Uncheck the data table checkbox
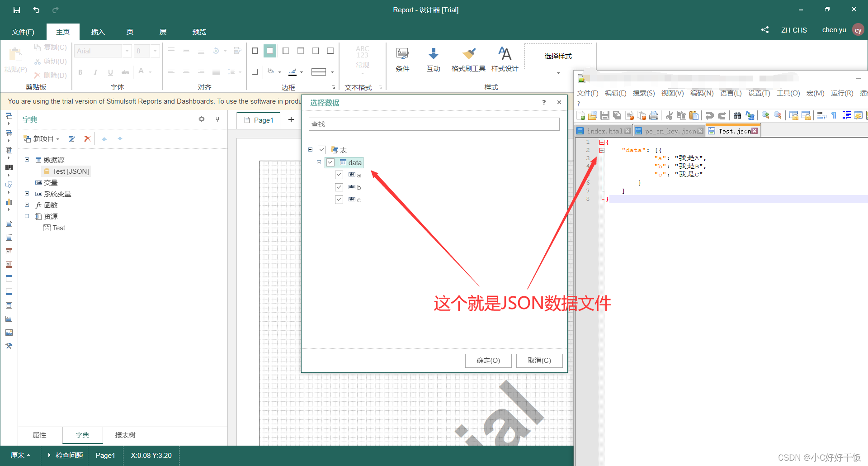Image resolution: width=868 pixels, height=466 pixels. click(330, 162)
